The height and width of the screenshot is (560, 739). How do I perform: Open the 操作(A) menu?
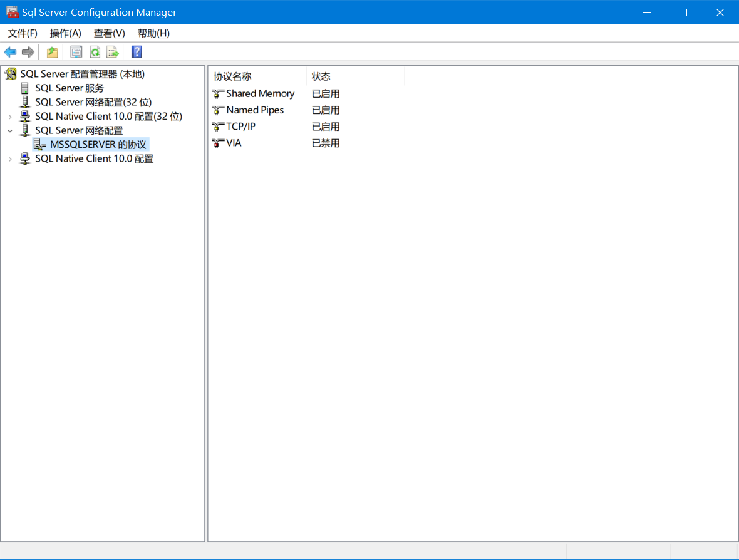point(65,33)
